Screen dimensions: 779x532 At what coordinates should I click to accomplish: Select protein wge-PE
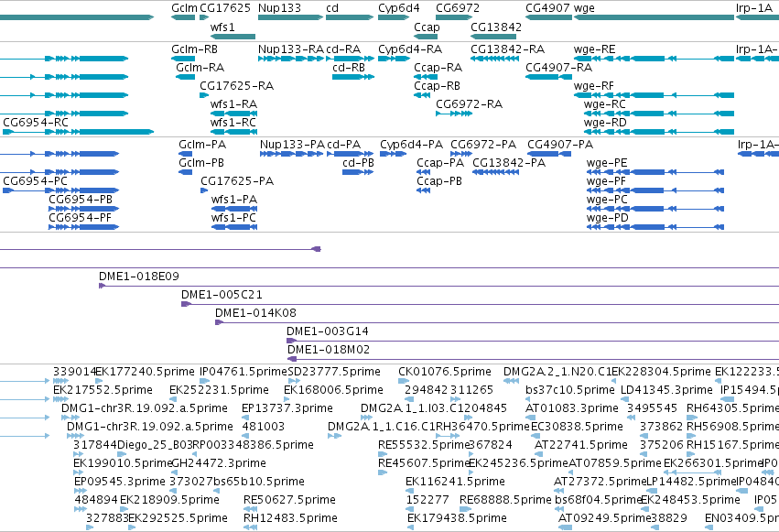607,163
